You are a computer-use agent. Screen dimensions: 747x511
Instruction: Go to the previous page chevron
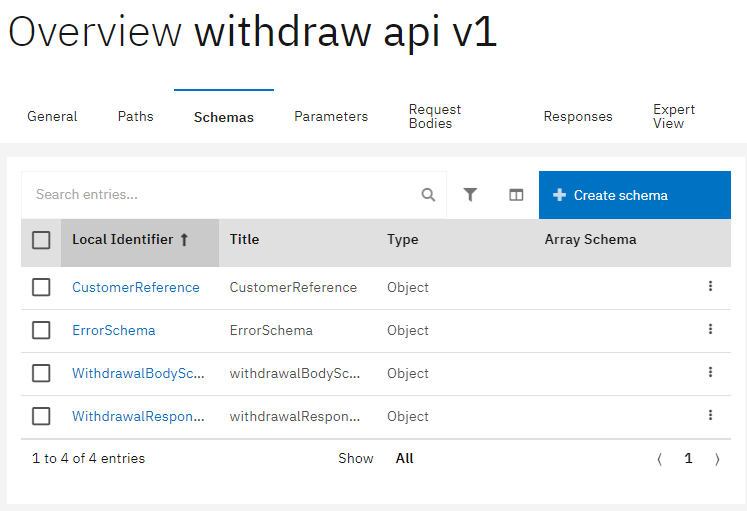tap(659, 459)
